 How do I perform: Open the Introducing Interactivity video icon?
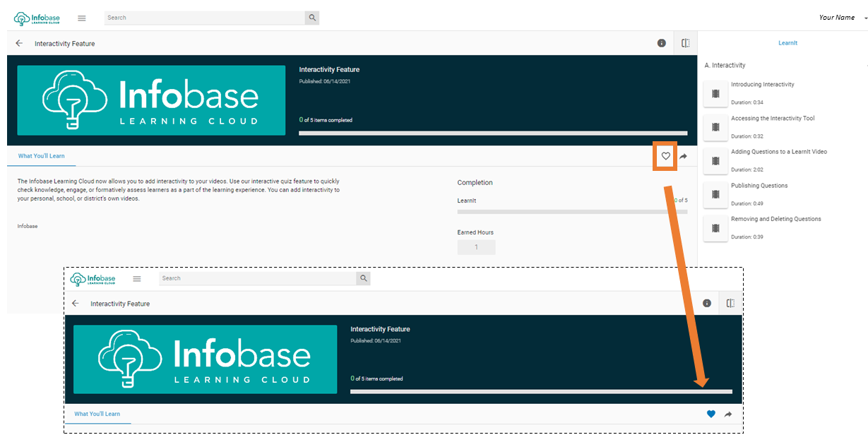coord(715,93)
